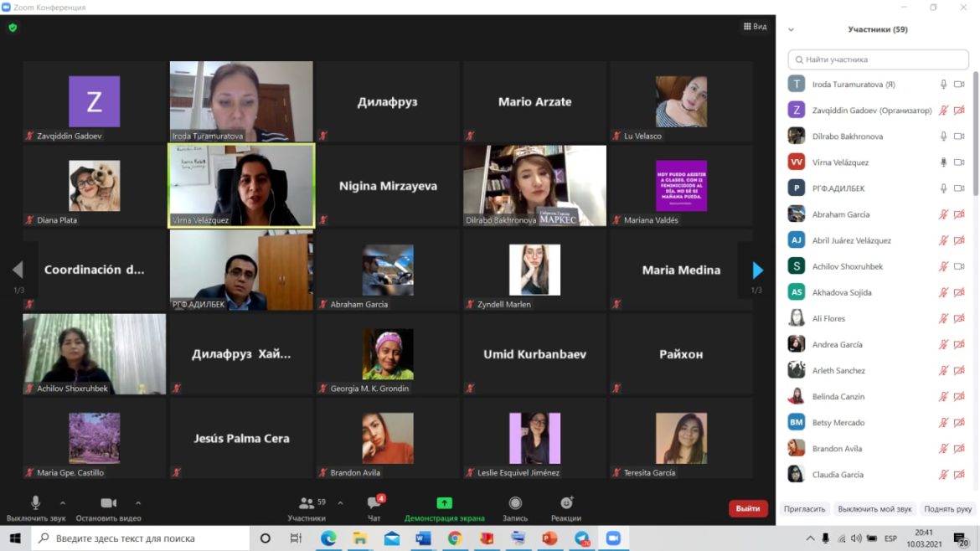Open the Reactions emoji icon
This screenshot has width=980, height=551.
pos(566,503)
